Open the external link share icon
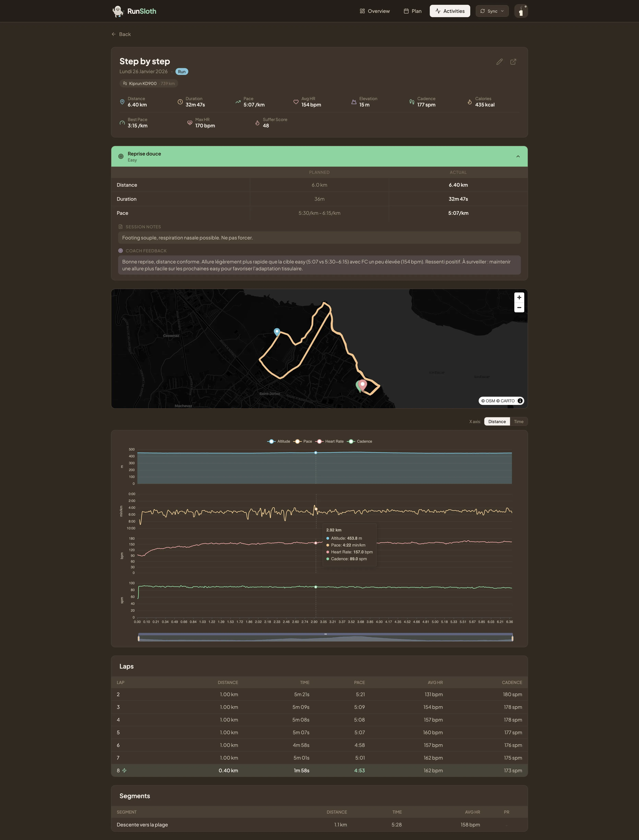The width and height of the screenshot is (639, 840). click(513, 62)
